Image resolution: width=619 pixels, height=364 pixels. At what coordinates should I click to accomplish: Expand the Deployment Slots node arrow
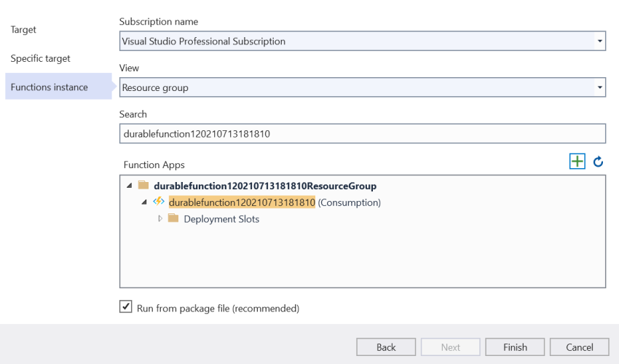tap(160, 218)
